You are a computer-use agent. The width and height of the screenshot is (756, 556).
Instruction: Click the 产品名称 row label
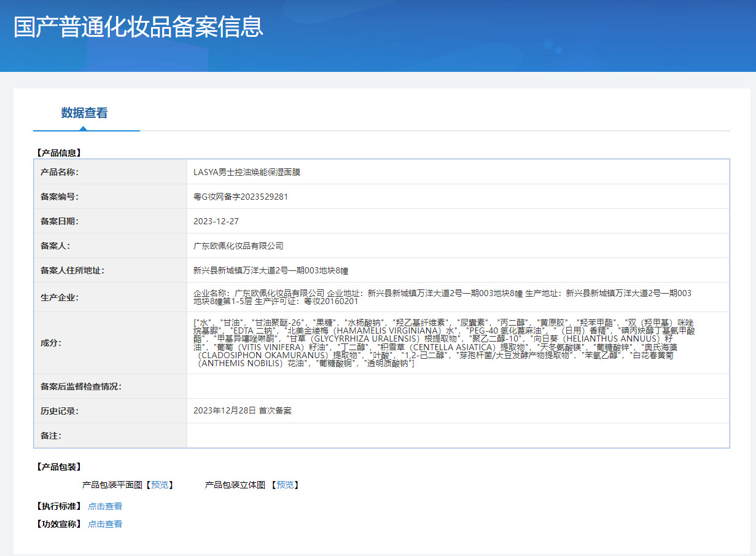click(60, 172)
